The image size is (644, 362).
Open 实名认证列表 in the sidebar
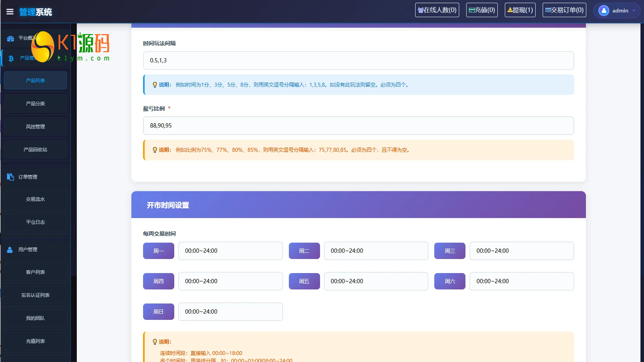(35, 295)
